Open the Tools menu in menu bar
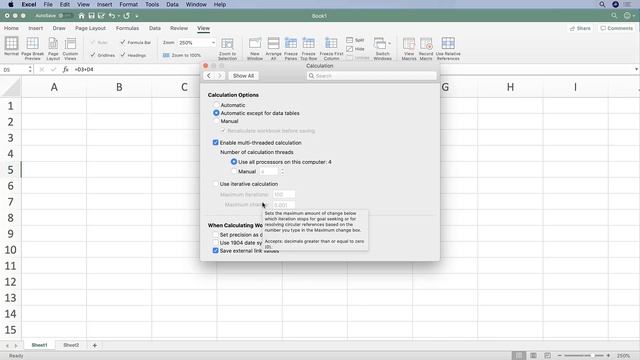Viewport: 640px width, 360px height. coord(152,4)
